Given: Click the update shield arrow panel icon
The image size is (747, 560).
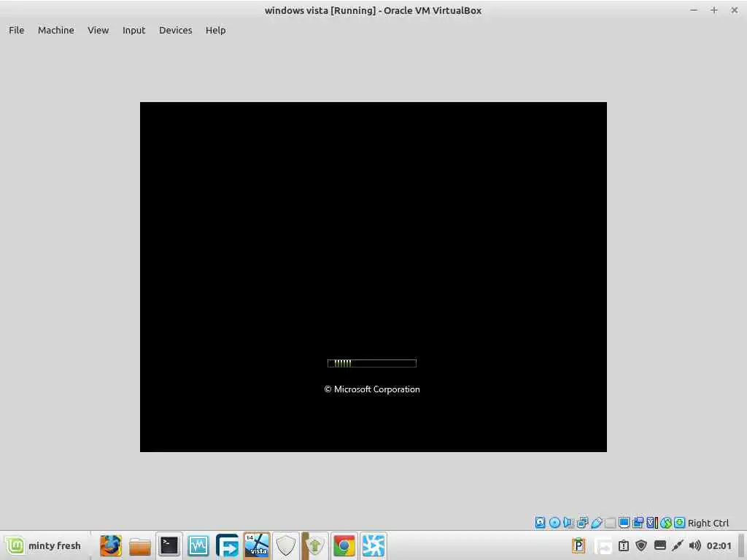Looking at the screenshot, I should [315, 545].
